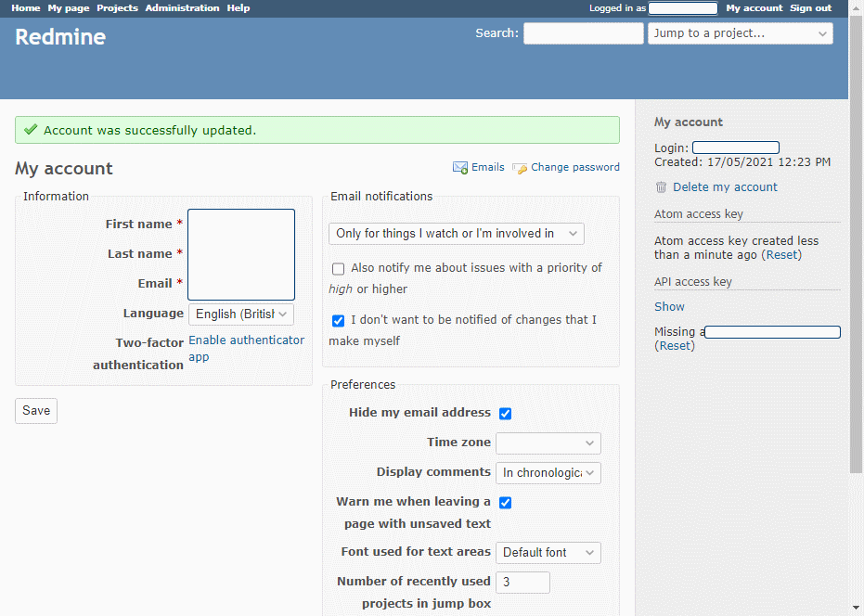
Task: Click the 'Last name' field label
Action: pyautogui.click(x=140, y=254)
